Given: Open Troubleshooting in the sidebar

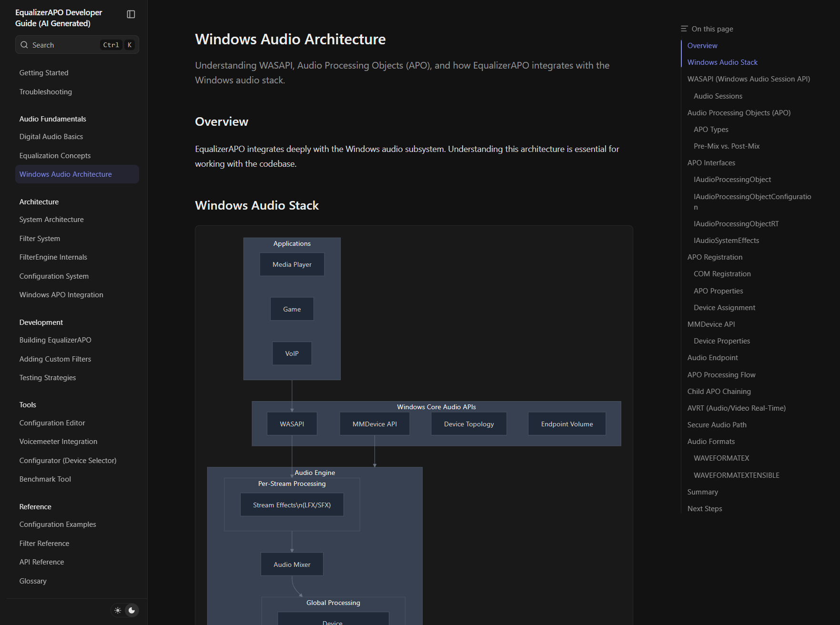Looking at the screenshot, I should tap(45, 91).
